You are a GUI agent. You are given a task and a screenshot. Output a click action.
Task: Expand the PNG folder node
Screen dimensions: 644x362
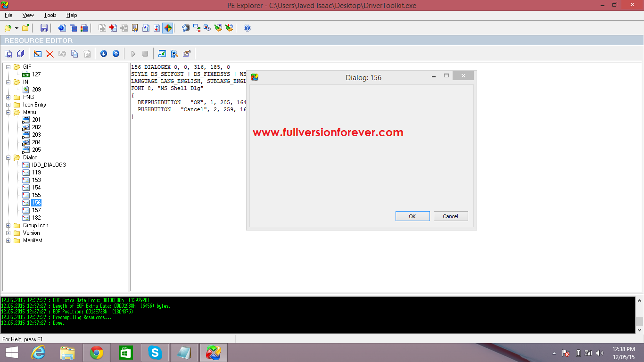point(8,97)
